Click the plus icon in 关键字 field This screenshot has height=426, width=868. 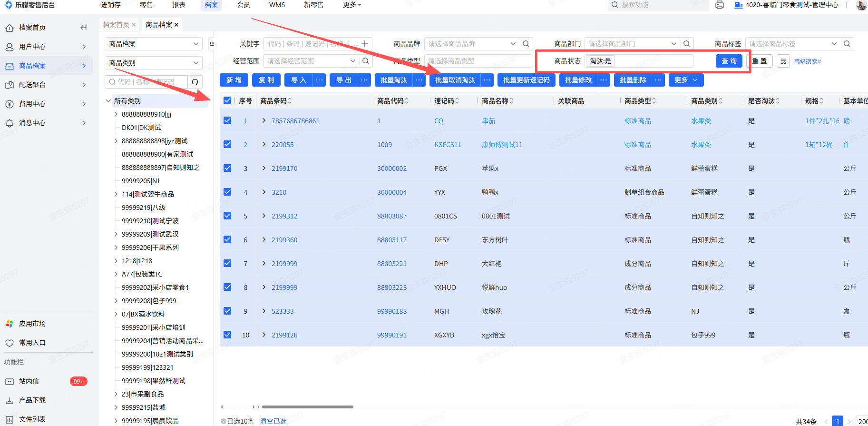(365, 44)
